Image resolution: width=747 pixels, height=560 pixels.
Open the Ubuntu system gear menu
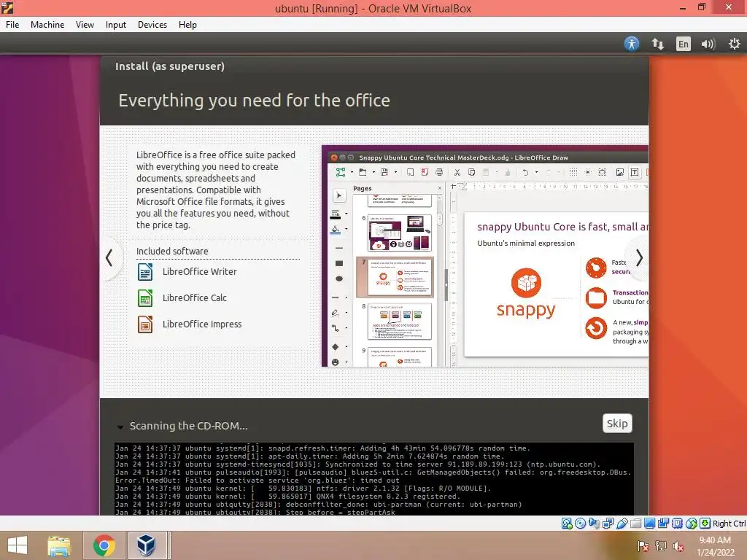734,44
